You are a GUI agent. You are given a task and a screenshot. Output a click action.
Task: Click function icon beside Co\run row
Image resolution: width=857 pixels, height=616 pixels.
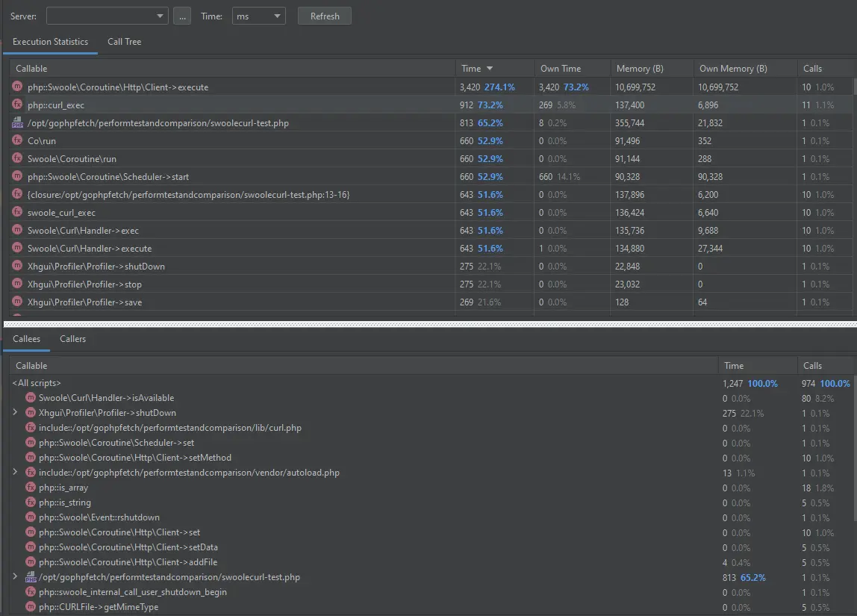click(18, 141)
